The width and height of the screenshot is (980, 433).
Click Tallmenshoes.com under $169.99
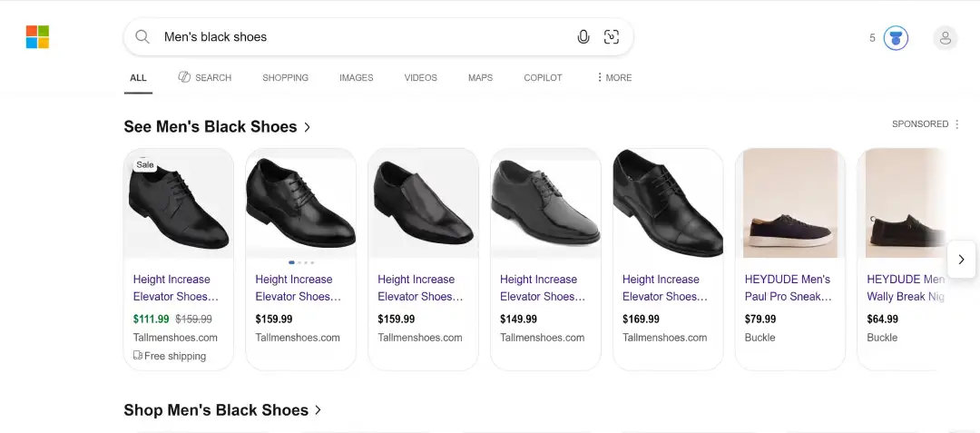pyautogui.click(x=665, y=338)
